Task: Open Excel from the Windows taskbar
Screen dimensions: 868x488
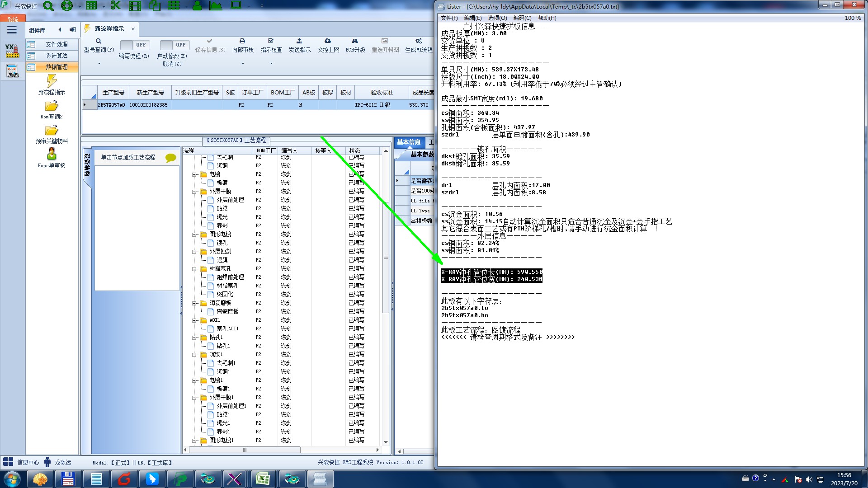Action: pyautogui.click(x=263, y=479)
